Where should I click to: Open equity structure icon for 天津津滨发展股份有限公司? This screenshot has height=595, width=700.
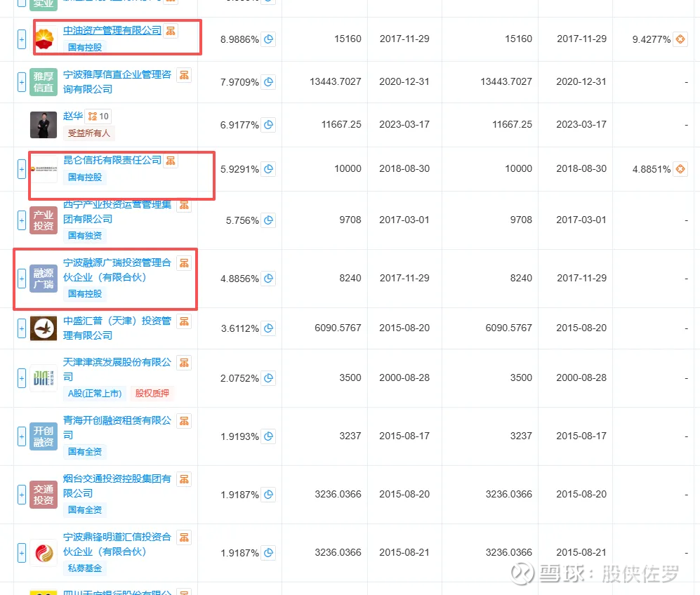coord(184,363)
